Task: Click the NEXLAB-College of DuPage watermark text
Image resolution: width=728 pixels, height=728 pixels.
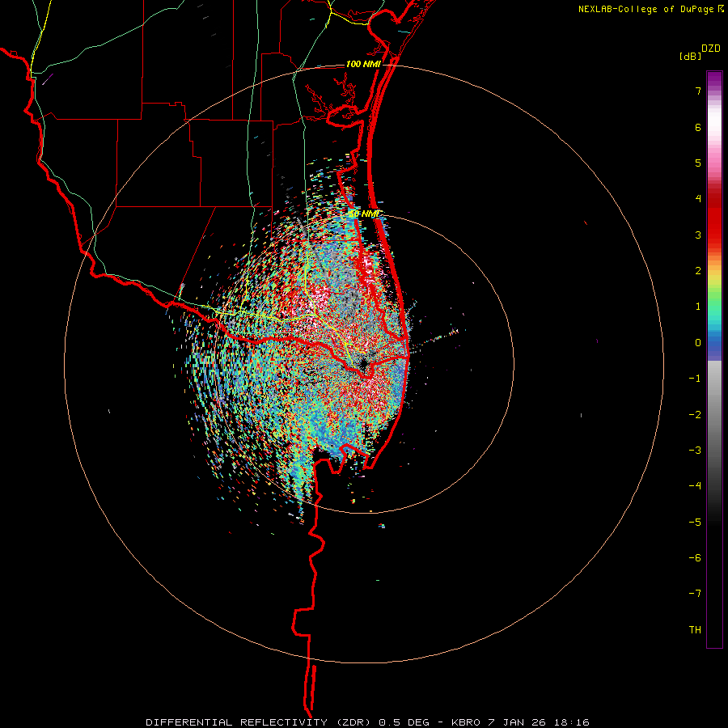Action: point(651,9)
